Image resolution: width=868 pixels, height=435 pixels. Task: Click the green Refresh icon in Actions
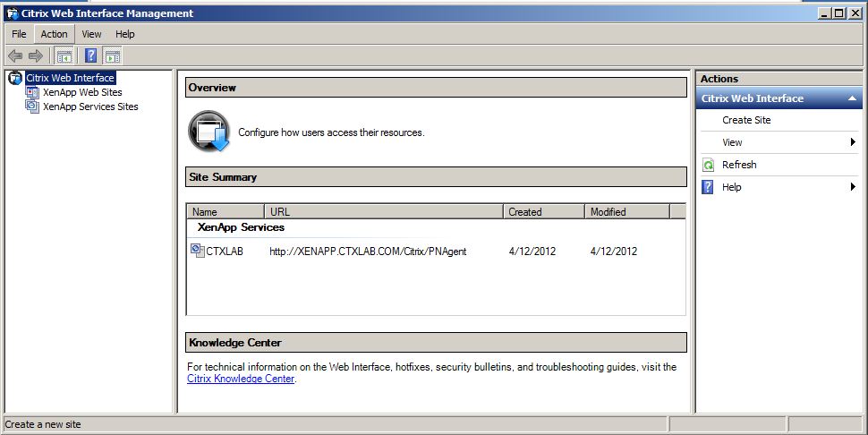pyautogui.click(x=708, y=165)
